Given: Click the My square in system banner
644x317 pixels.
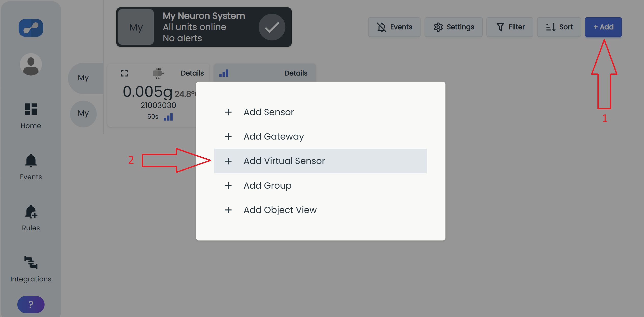Looking at the screenshot, I should click(136, 27).
